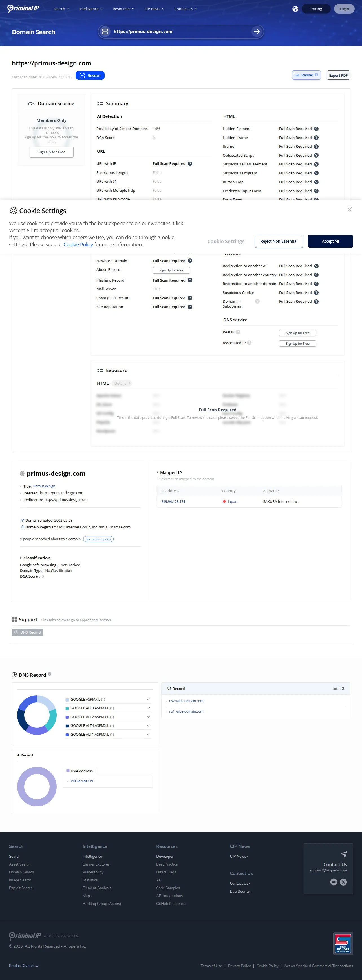
Task: Open the Search menu in top navigation
Action: [x=61, y=9]
